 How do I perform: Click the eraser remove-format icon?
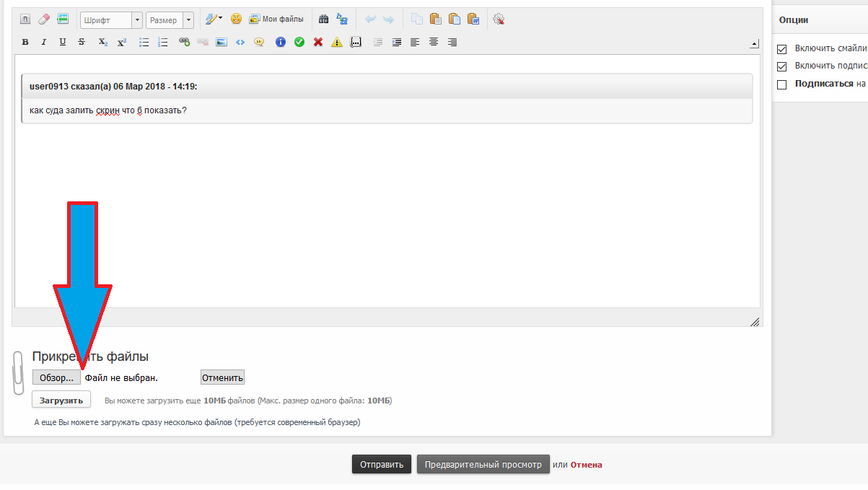(x=44, y=19)
